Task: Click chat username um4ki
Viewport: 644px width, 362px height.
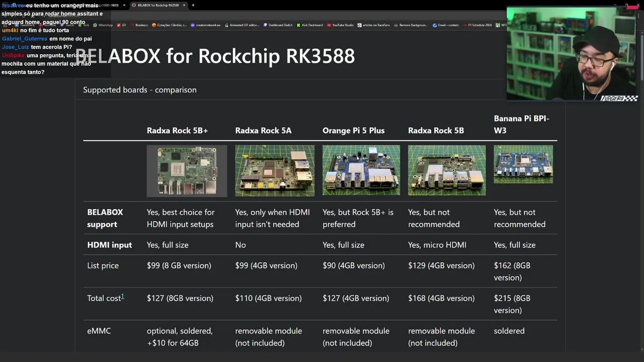Action: click(x=10, y=30)
